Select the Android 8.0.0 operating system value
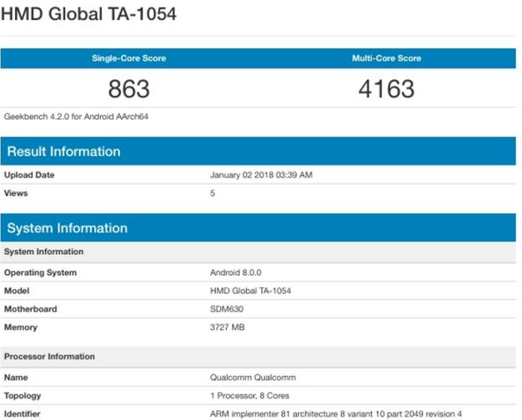522x420 pixels. 236,272
